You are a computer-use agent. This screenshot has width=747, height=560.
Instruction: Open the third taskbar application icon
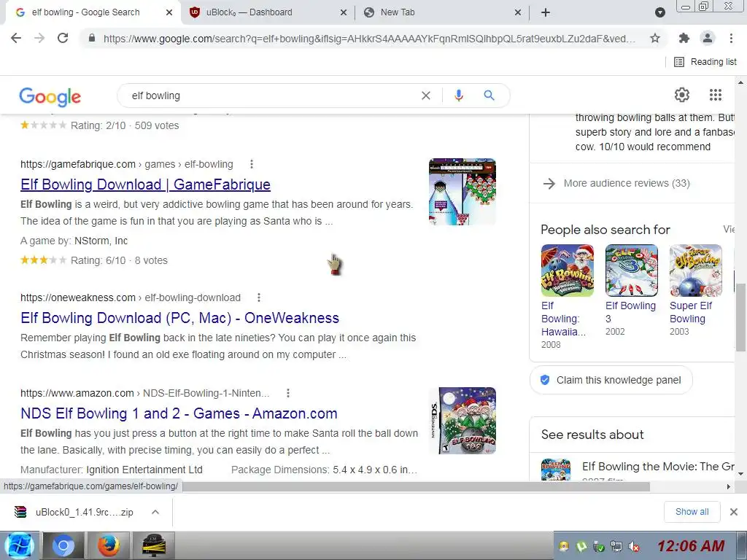coord(153,545)
